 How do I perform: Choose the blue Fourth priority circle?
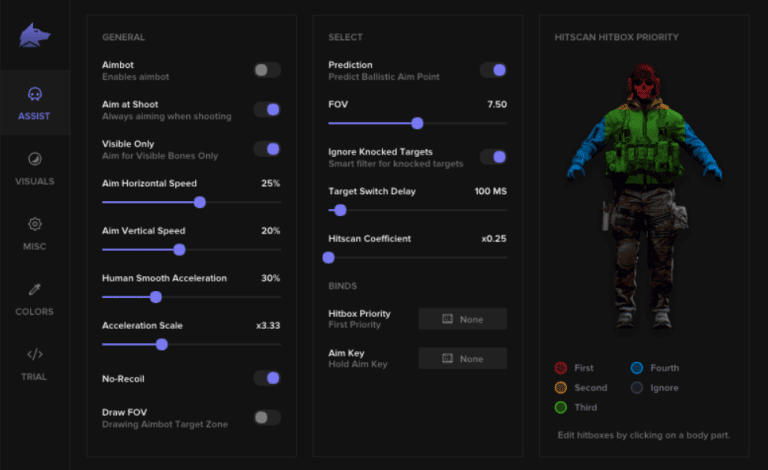pyautogui.click(x=636, y=368)
